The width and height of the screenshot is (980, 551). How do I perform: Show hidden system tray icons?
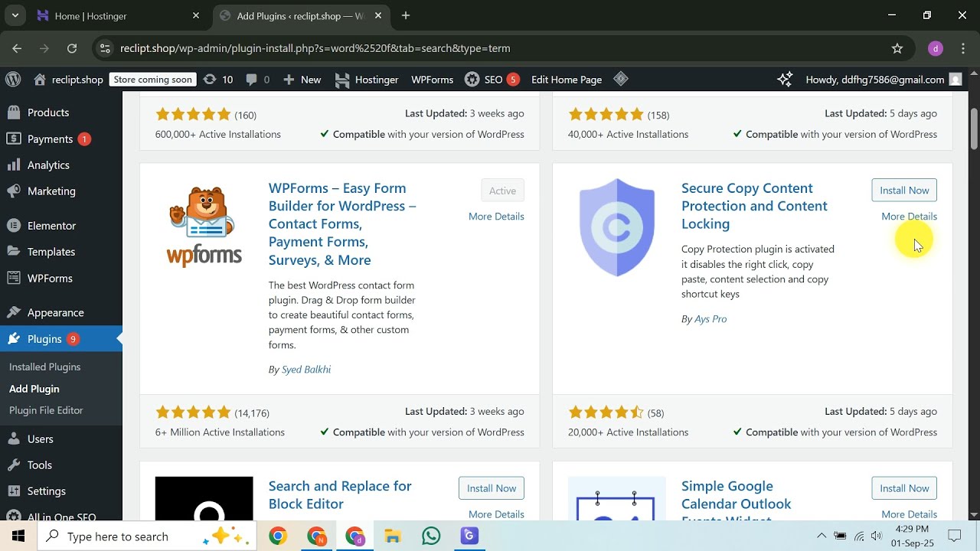click(x=822, y=536)
